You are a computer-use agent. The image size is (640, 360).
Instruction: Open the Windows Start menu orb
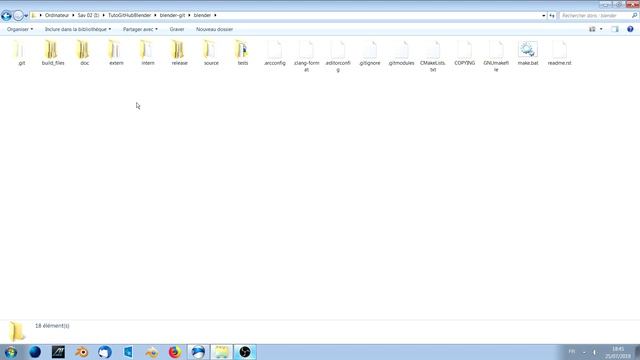11,352
